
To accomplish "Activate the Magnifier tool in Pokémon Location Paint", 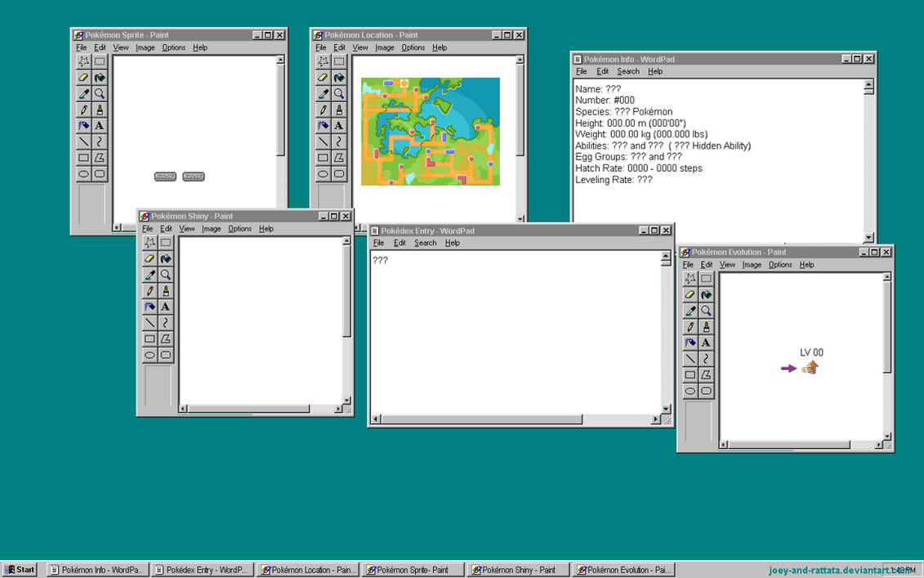I will [338, 93].
